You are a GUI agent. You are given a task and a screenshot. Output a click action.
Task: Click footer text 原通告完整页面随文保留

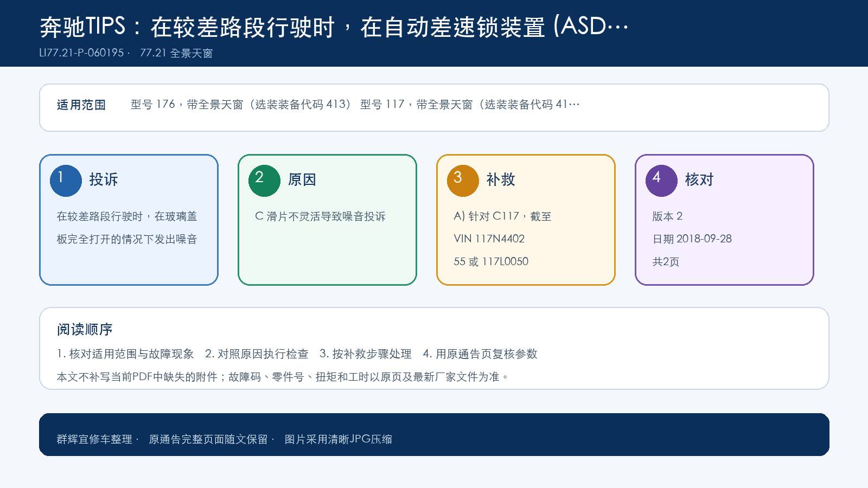pyautogui.click(x=208, y=439)
